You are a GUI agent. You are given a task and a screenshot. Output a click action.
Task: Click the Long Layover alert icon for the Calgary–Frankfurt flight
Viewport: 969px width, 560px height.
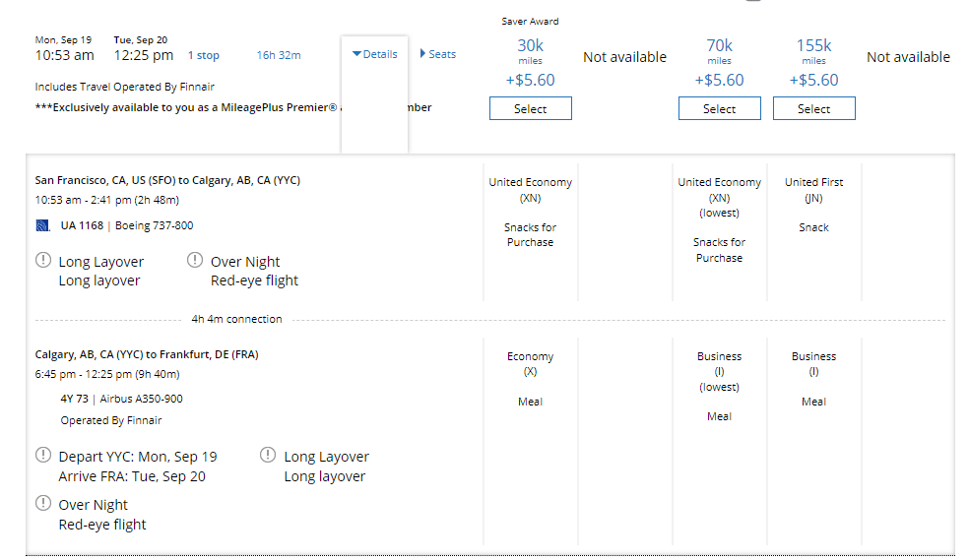pos(268,456)
